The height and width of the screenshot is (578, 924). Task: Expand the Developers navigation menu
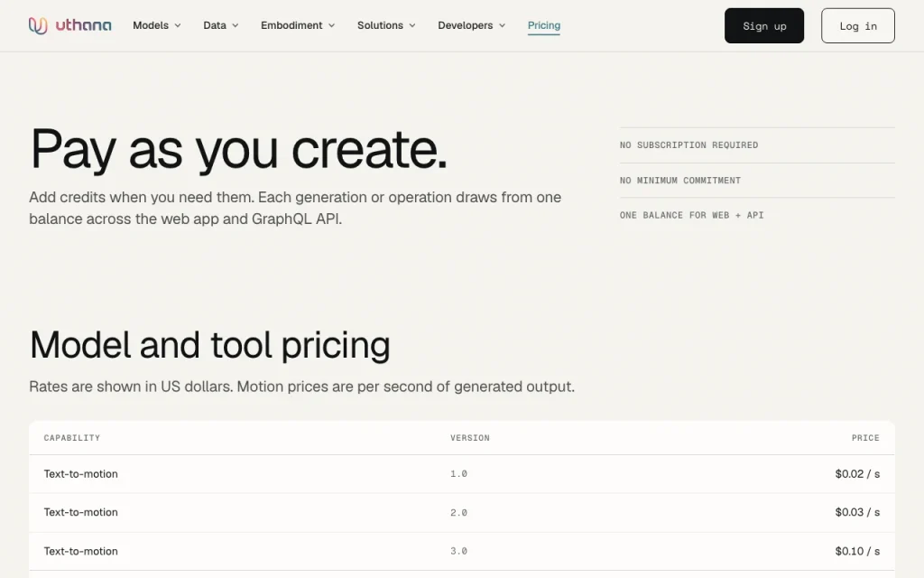click(x=471, y=25)
